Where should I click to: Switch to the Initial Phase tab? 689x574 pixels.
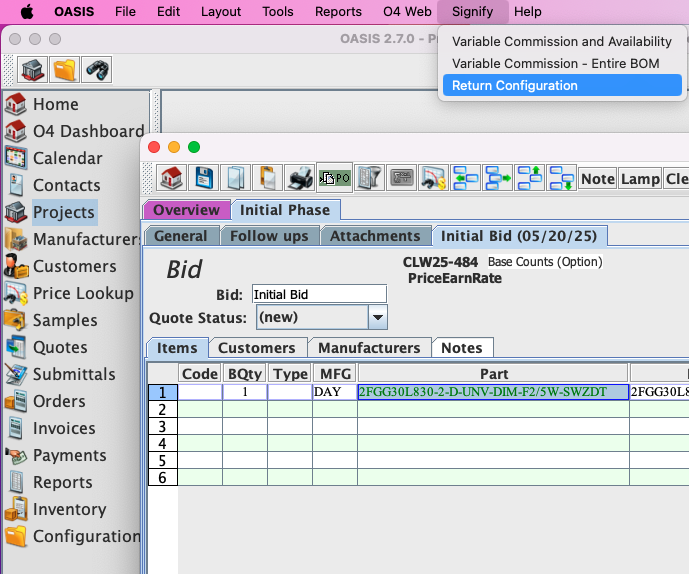tap(285, 210)
